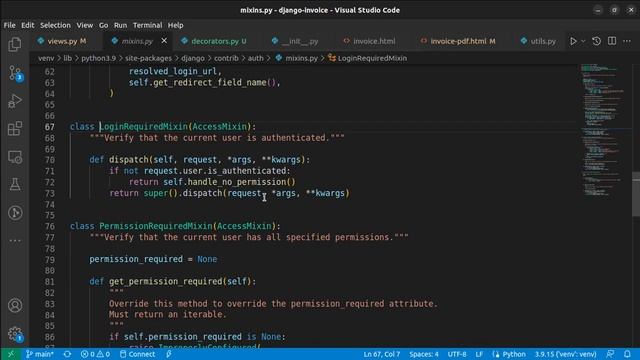The image size is (640, 360).
Task: Change end of line sequence LF
Action: click(x=479, y=354)
